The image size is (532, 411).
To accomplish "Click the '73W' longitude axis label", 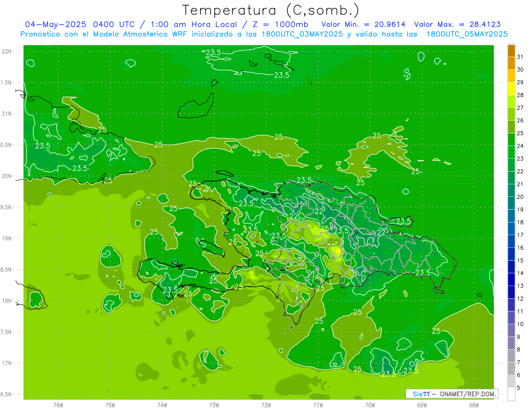I will coord(214,405).
